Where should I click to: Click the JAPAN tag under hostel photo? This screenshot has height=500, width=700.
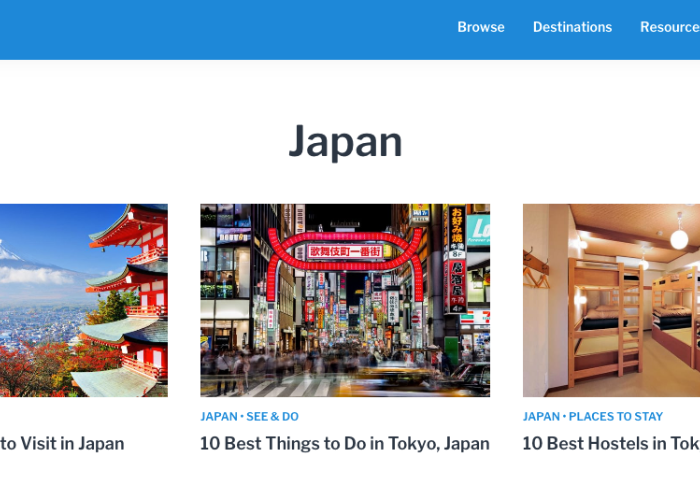pyautogui.click(x=541, y=417)
